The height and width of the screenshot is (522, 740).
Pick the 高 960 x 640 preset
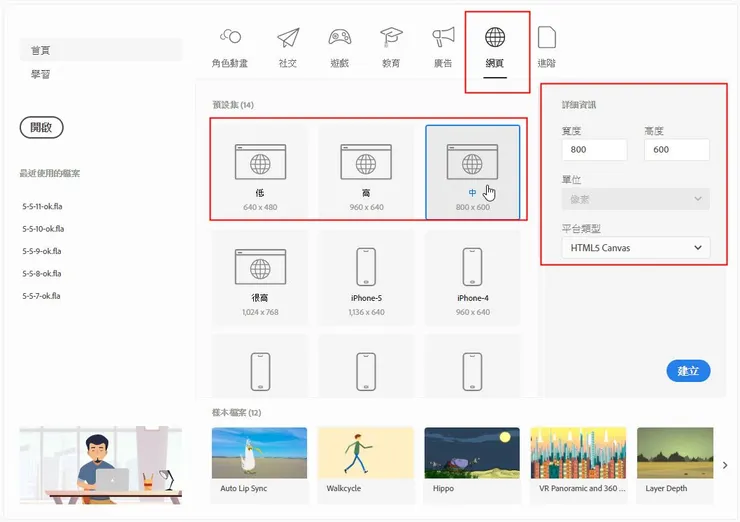click(x=366, y=172)
